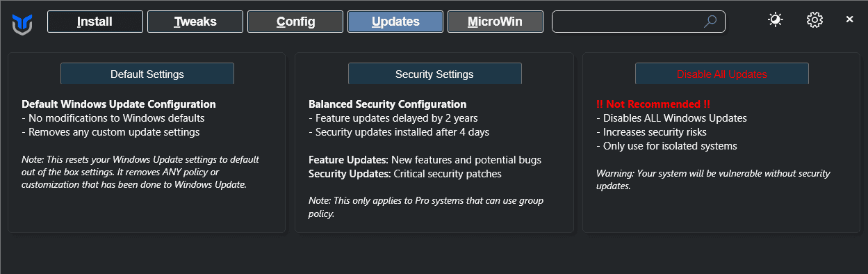
Task: Toggle the light/dark theme sun icon
Action: [x=776, y=20]
